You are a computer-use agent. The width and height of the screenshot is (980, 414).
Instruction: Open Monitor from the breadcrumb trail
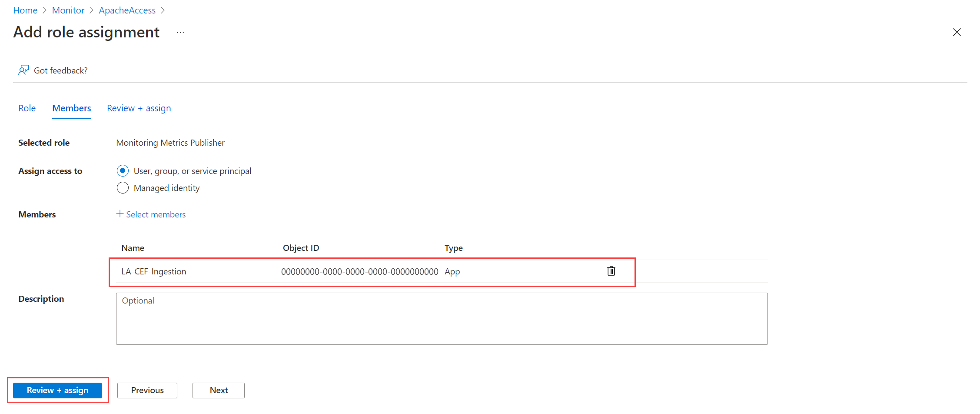[68, 10]
